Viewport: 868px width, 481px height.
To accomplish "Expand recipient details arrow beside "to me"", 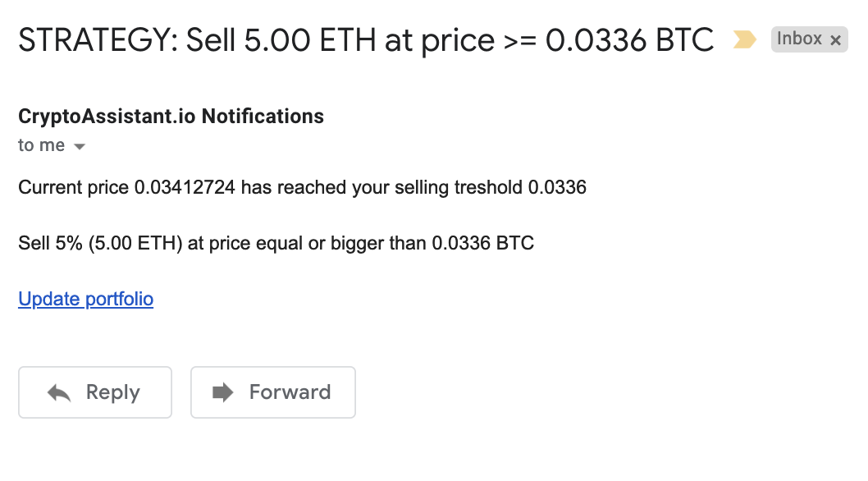I will pos(80,147).
